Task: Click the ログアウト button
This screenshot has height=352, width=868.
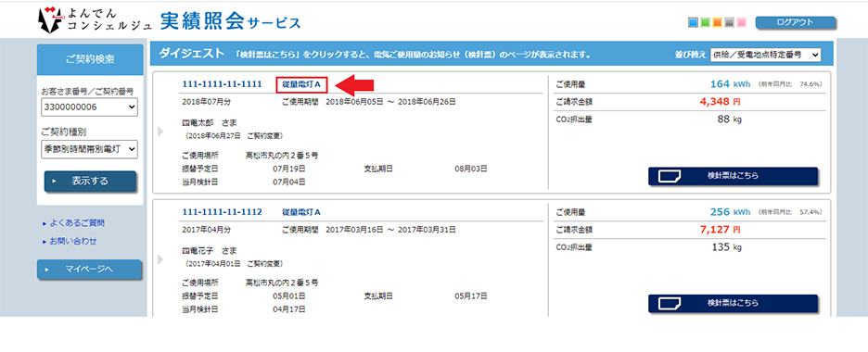Action: (795, 22)
